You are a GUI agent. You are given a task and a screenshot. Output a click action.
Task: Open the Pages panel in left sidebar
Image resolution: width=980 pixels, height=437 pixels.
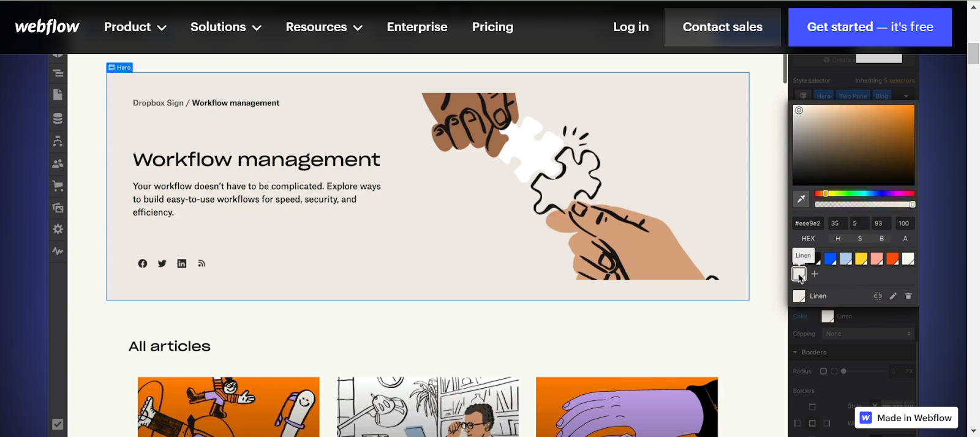coord(58,95)
